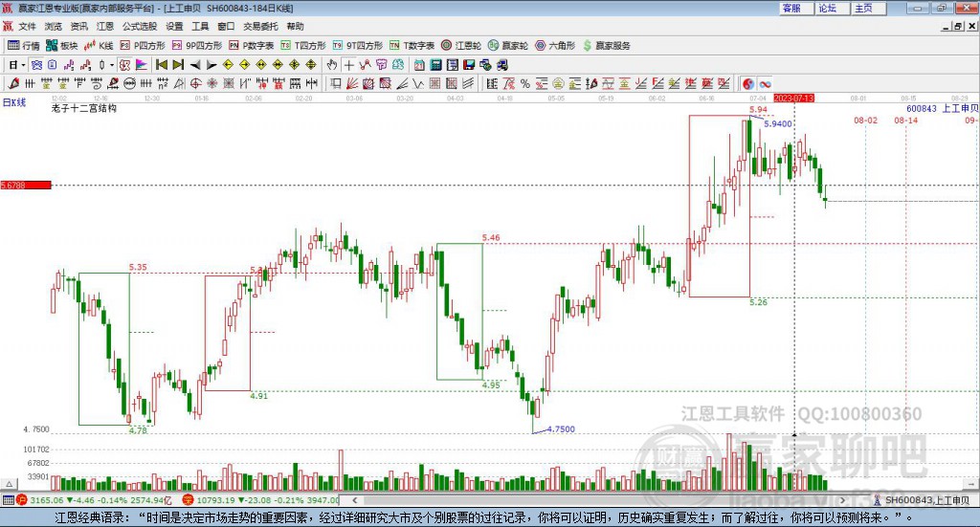Image resolution: width=980 pixels, height=527 pixels.
Task: Open the 板块 sector view
Action: coord(62,45)
